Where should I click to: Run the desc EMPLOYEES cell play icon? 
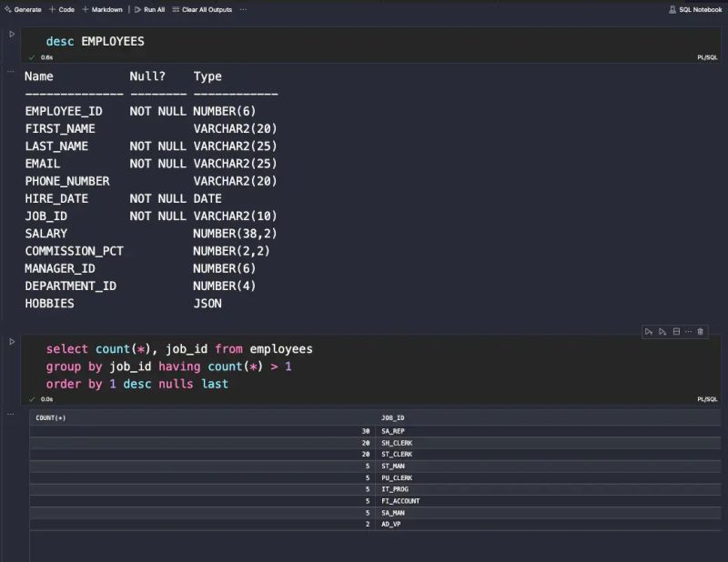click(x=10, y=35)
